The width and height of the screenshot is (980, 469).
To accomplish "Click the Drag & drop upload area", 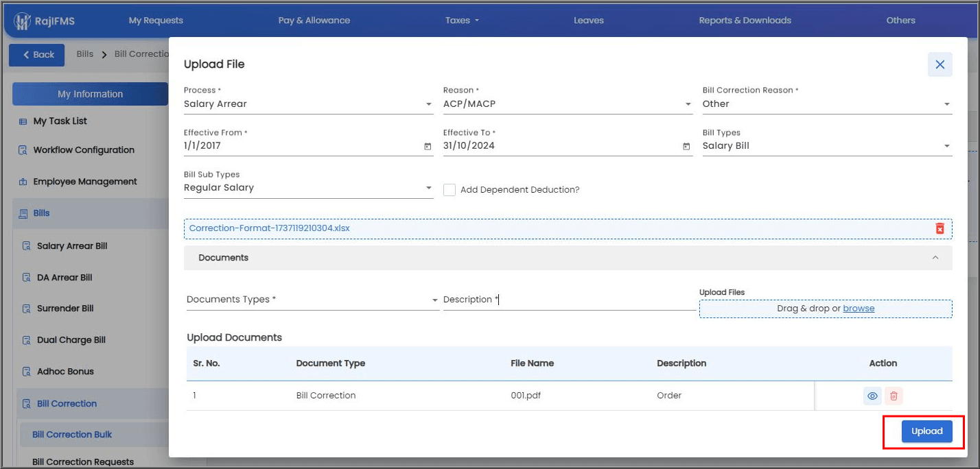I will point(826,309).
